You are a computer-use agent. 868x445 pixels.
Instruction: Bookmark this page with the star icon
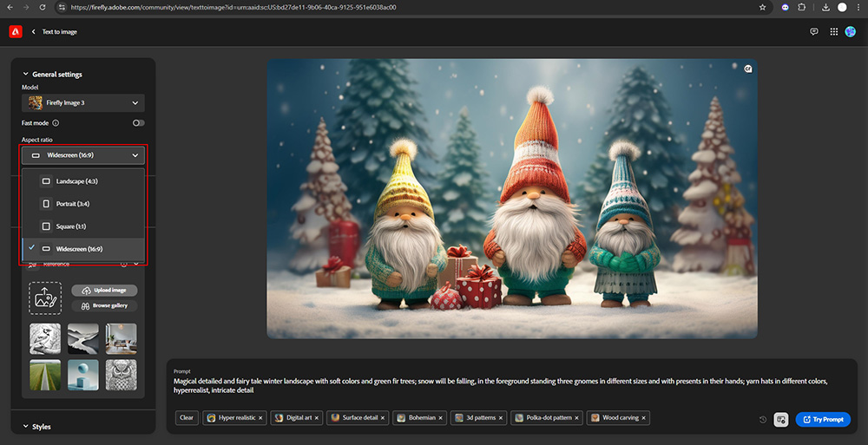[762, 7]
